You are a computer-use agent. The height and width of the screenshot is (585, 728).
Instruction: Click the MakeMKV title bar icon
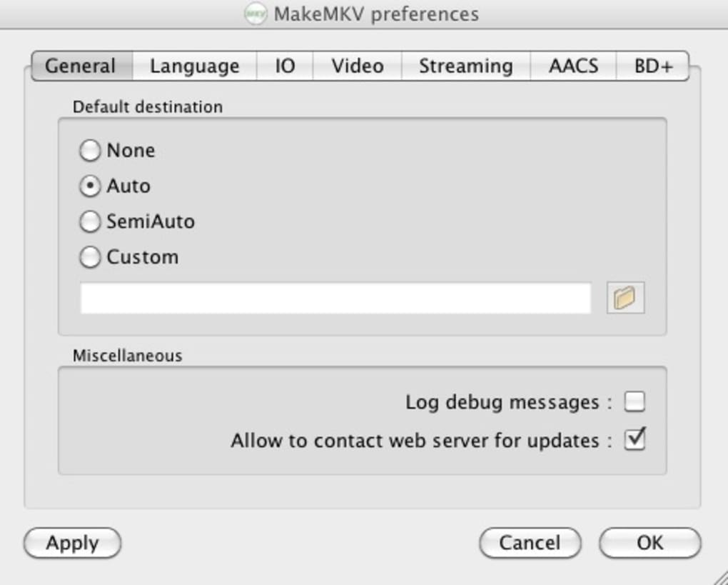click(256, 14)
